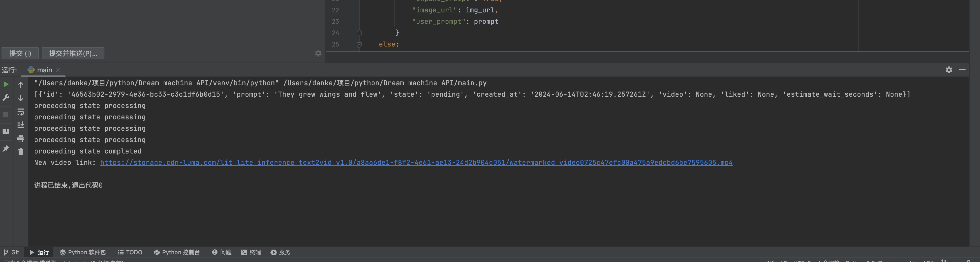Viewport: 980px width, 262px height.
Task: Jump up the stack trace with up arrow
Action: [20, 84]
